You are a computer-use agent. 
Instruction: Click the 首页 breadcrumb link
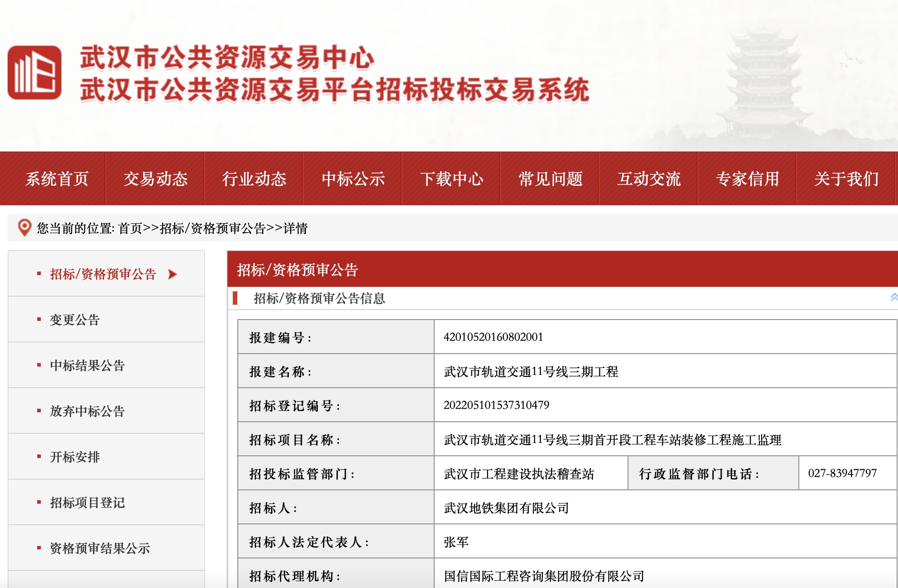click(x=130, y=229)
